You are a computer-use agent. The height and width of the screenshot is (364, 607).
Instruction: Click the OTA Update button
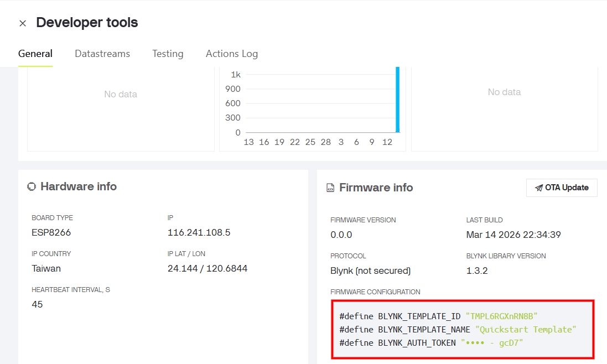point(562,188)
